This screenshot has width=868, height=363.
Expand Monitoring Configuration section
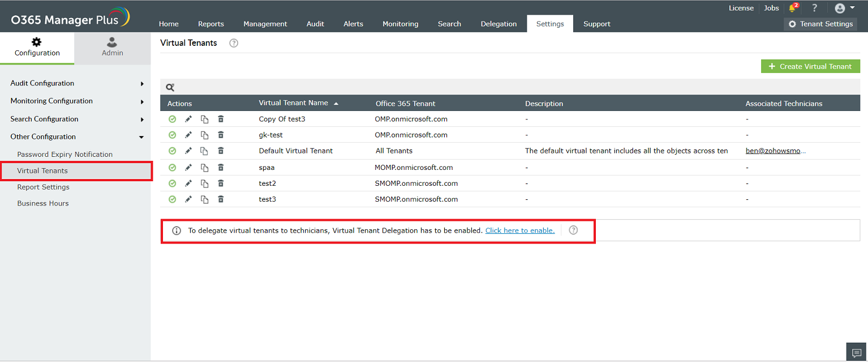(x=77, y=101)
